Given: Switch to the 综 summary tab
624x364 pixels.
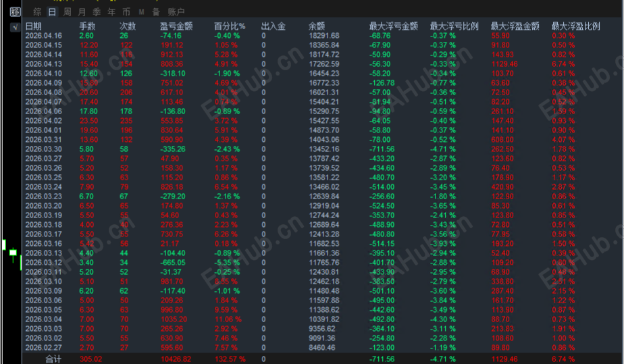Looking at the screenshot, I should pos(37,12).
